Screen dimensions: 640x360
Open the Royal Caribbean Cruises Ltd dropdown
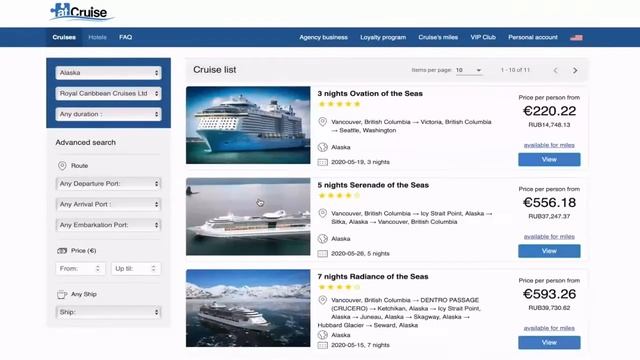[x=109, y=93]
